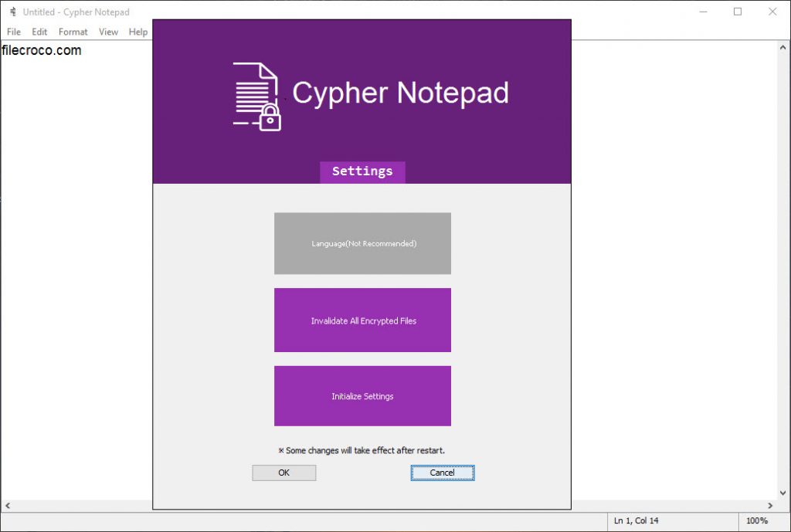Maximize the Cypher Notepad window
Screen dimensions: 791x532
pyautogui.click(x=738, y=12)
